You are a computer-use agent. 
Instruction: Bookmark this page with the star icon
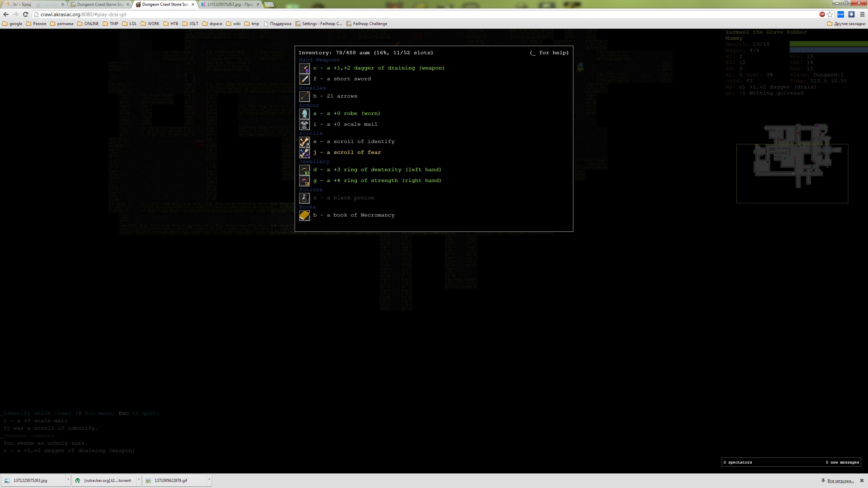[x=830, y=15]
